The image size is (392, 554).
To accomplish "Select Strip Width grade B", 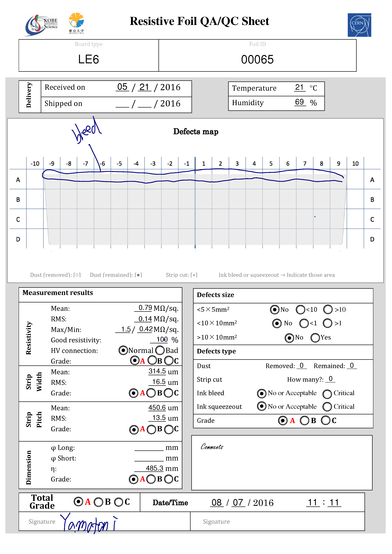I will tap(151, 393).
